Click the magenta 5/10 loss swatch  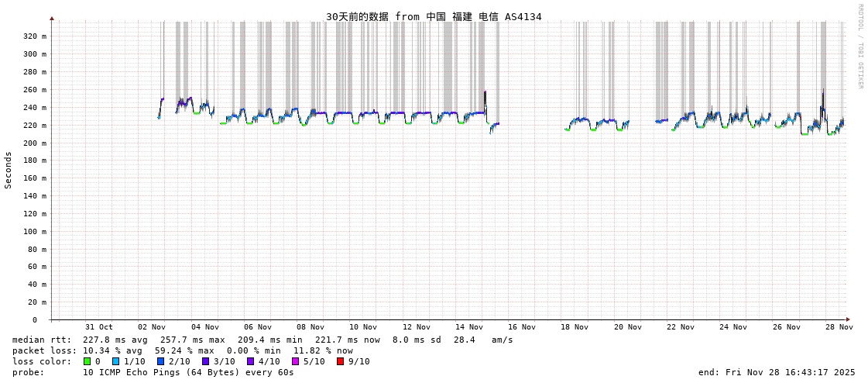(x=295, y=361)
